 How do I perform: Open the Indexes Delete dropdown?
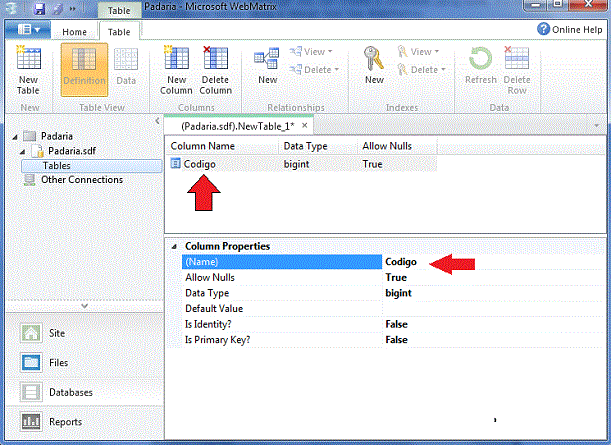point(425,70)
